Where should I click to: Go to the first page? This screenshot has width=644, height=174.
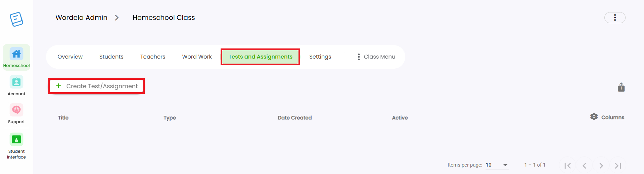click(x=567, y=166)
